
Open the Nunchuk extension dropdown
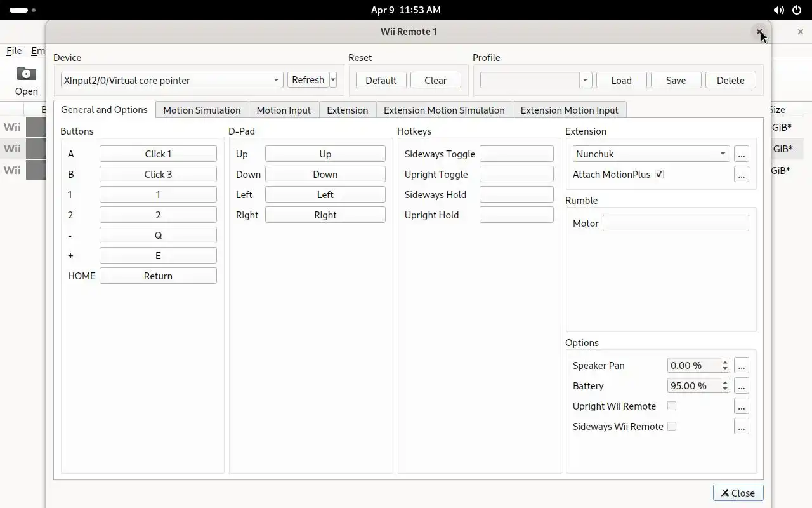pos(651,154)
